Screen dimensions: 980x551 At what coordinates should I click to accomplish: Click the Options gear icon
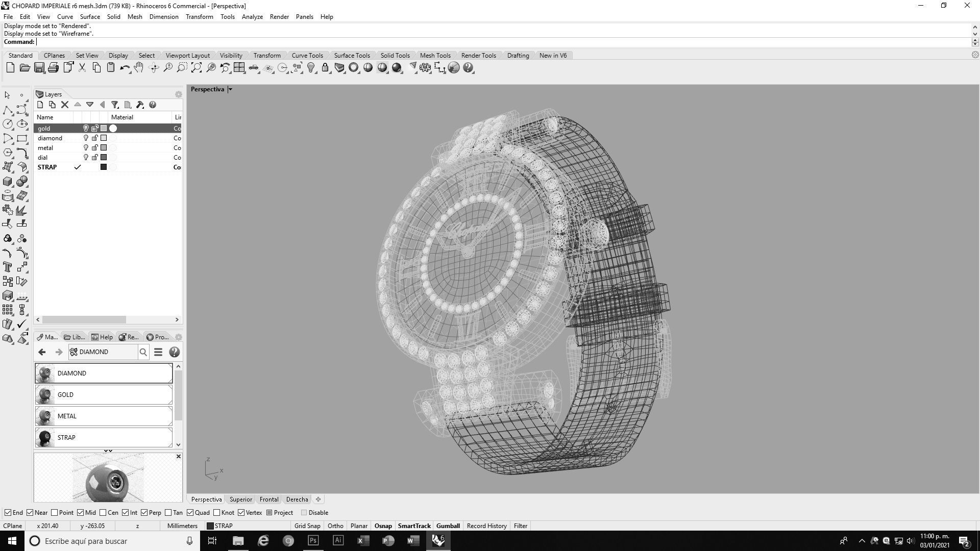(x=425, y=68)
